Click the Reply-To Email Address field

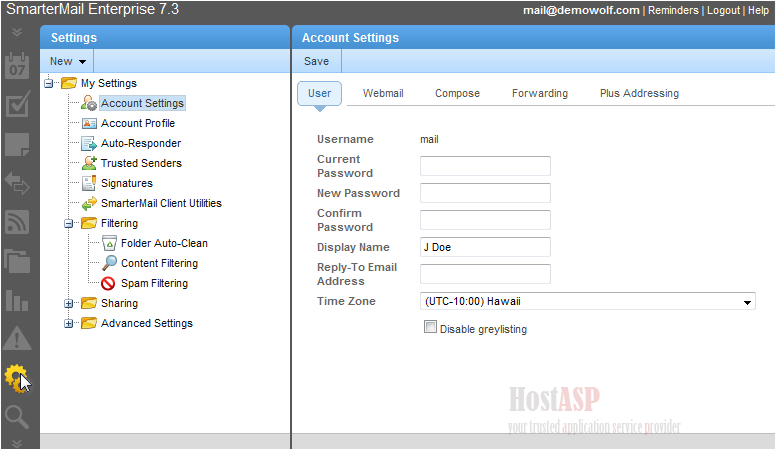[x=485, y=274]
